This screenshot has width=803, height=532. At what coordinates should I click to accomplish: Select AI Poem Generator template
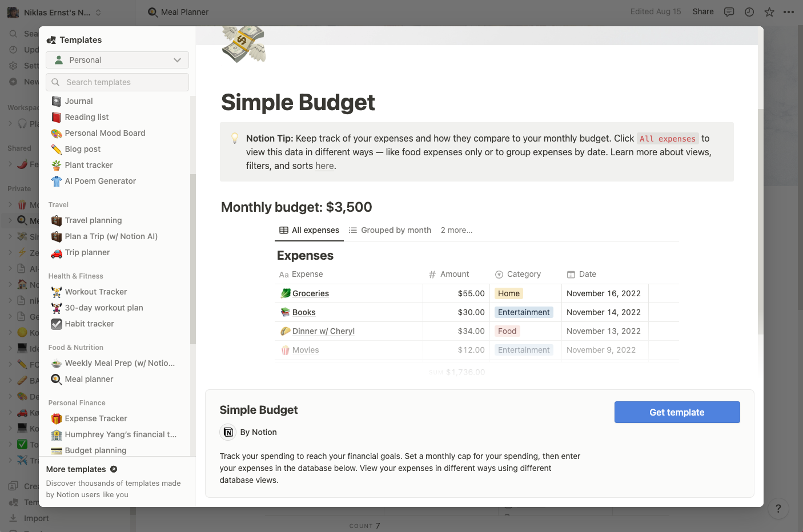117,181
